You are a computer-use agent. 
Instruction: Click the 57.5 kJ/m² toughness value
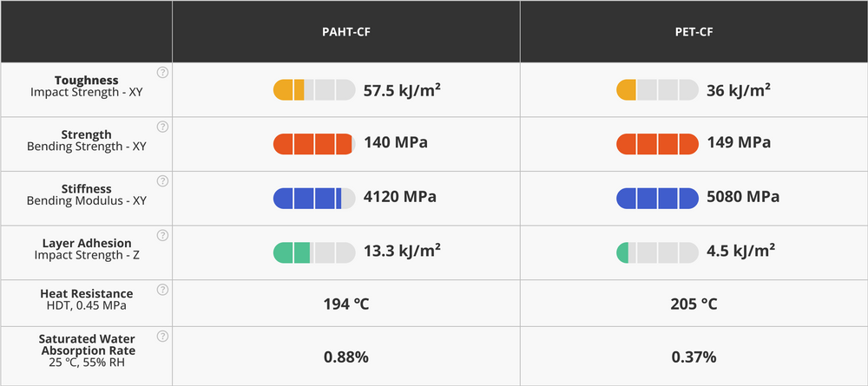(x=403, y=89)
